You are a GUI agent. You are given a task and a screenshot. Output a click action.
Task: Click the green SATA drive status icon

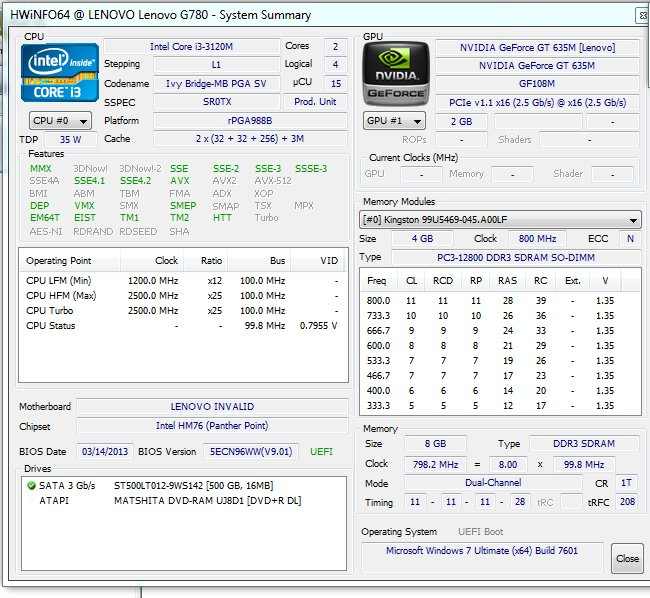pos(31,486)
